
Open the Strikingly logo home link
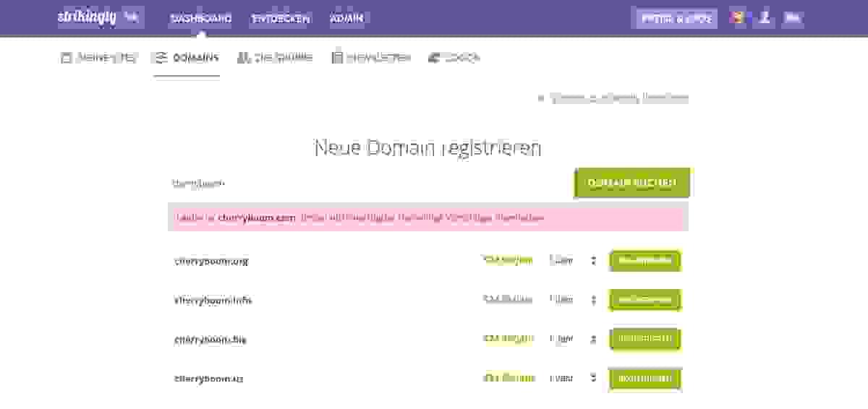tap(87, 18)
